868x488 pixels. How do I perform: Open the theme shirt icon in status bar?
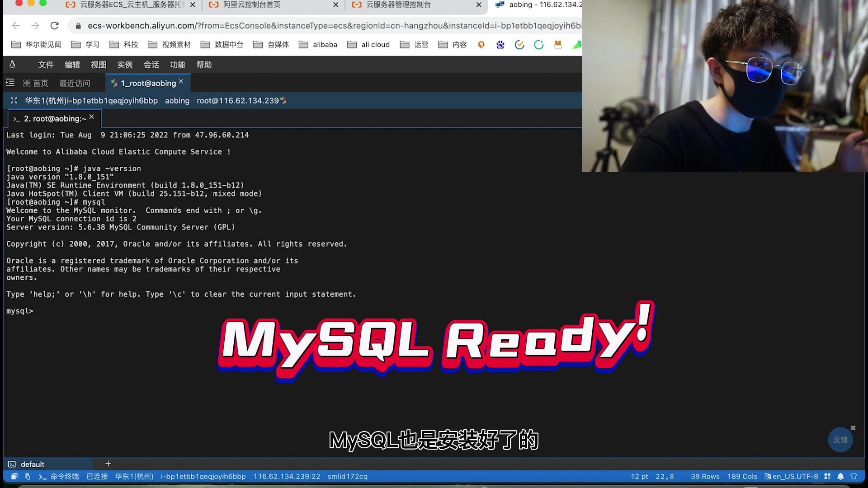854,476
